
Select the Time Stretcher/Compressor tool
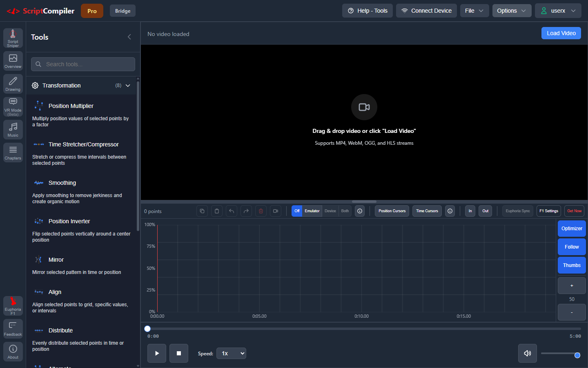coord(81,153)
